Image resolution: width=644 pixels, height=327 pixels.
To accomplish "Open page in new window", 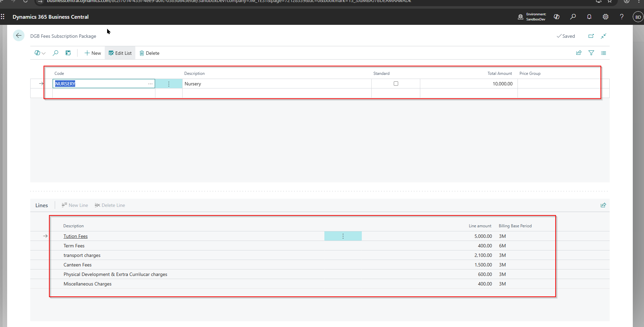I will 591,36.
